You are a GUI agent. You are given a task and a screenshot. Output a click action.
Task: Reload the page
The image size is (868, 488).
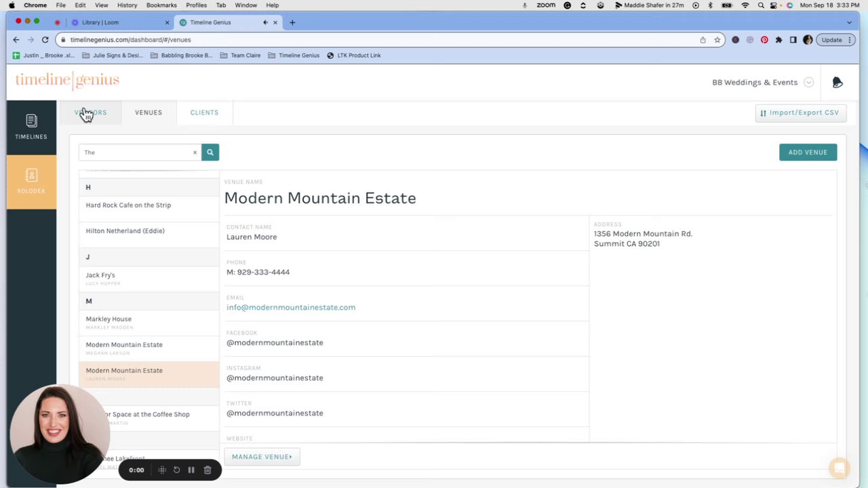(x=45, y=40)
